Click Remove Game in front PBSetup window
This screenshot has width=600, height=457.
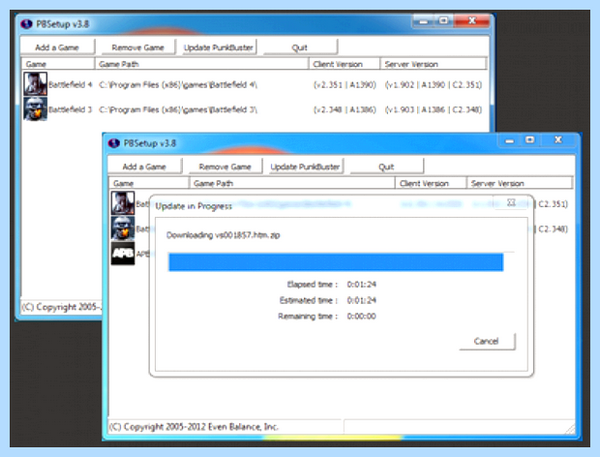(x=225, y=166)
